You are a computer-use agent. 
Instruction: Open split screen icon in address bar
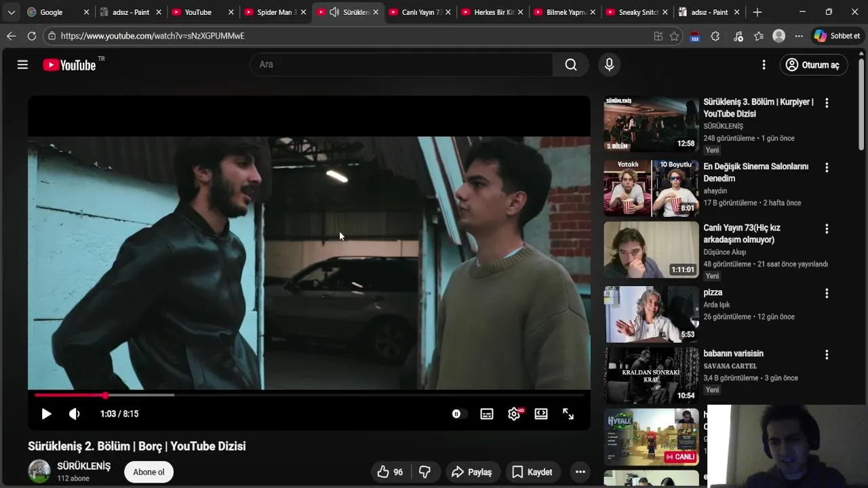(658, 36)
